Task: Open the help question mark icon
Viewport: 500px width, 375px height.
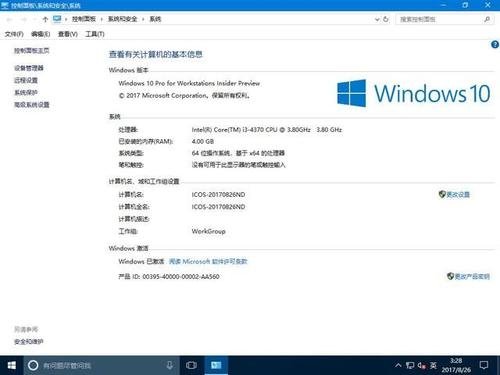Action: click(x=495, y=44)
